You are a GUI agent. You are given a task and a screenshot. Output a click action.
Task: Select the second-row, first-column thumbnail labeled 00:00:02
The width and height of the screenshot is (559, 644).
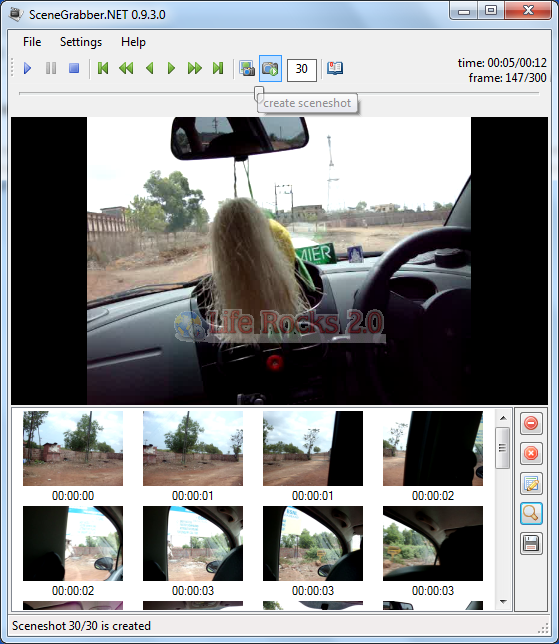73,543
